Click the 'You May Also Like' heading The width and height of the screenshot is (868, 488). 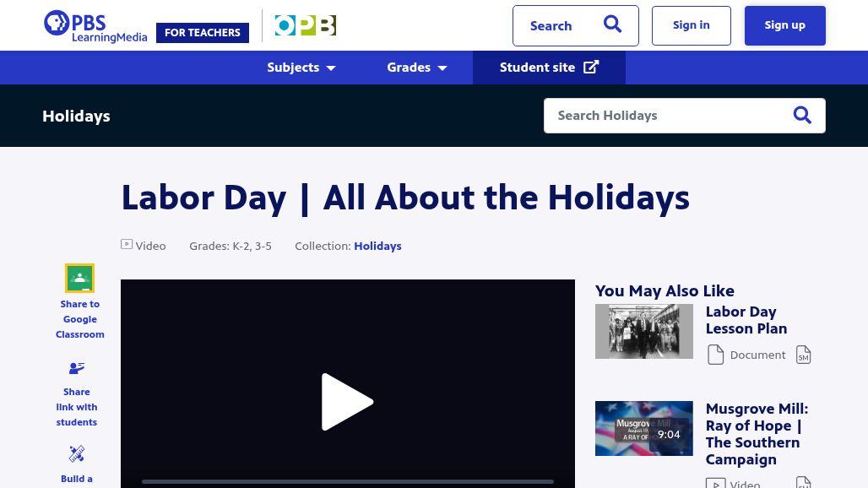coord(665,291)
